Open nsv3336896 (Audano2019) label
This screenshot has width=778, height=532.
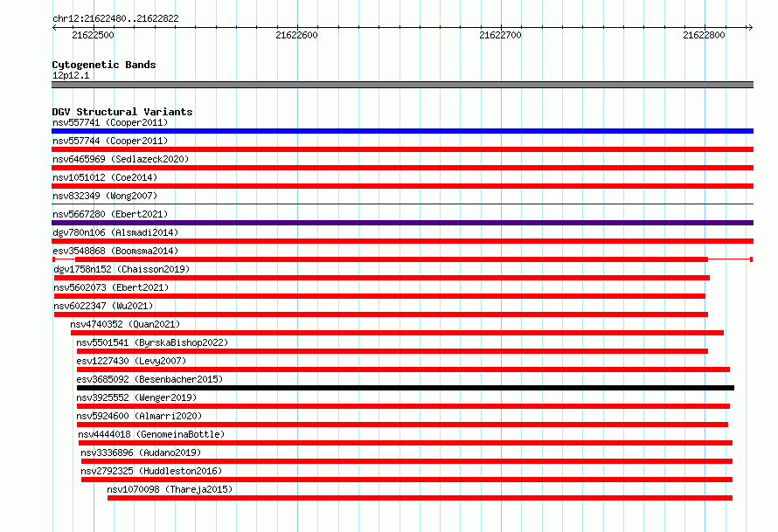[141, 453]
